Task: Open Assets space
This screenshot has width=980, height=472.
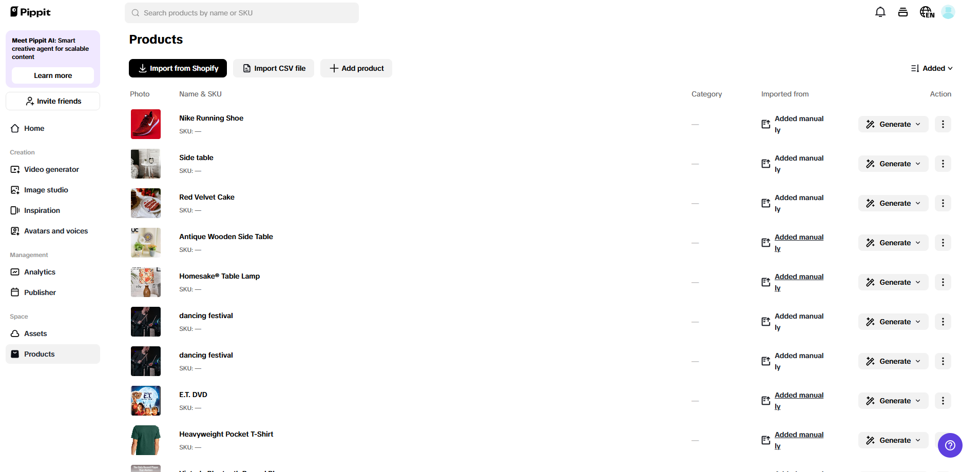Action: (53, 333)
